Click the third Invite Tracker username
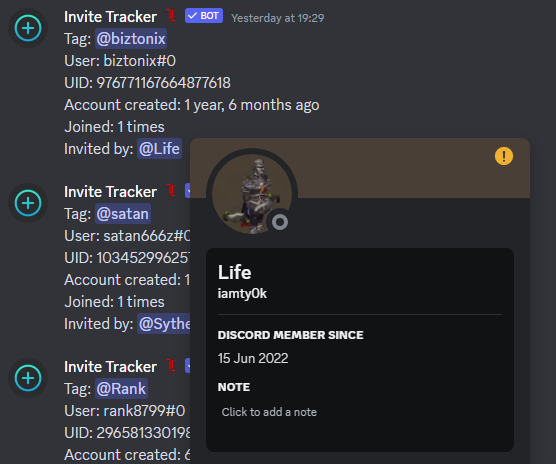The width and height of the screenshot is (556, 464). tap(110, 367)
